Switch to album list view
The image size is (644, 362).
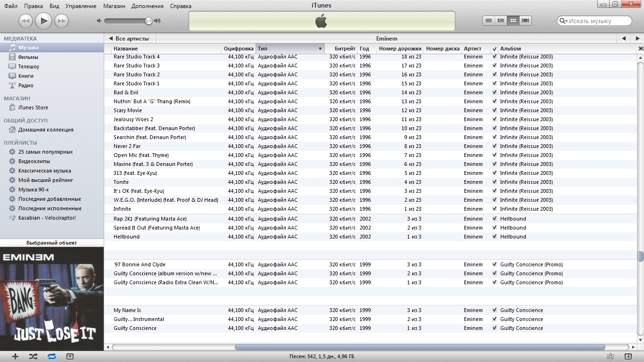(501, 21)
